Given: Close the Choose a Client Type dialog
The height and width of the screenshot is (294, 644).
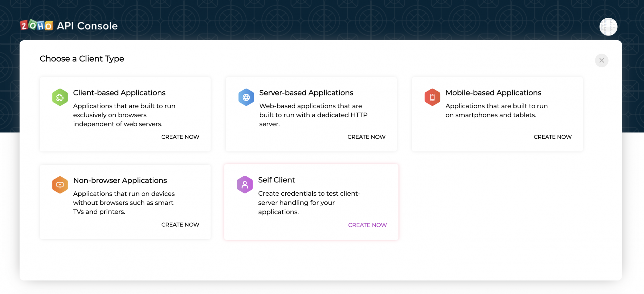Looking at the screenshot, I should (x=601, y=61).
